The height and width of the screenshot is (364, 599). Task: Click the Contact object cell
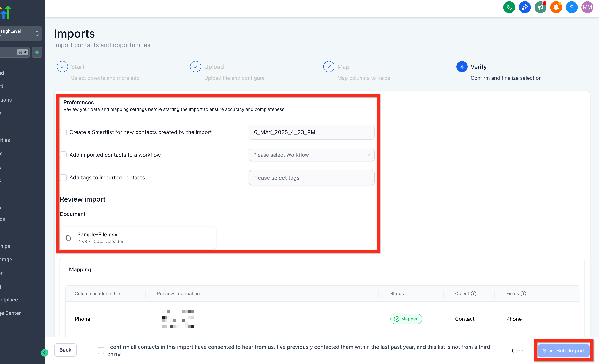464,319
